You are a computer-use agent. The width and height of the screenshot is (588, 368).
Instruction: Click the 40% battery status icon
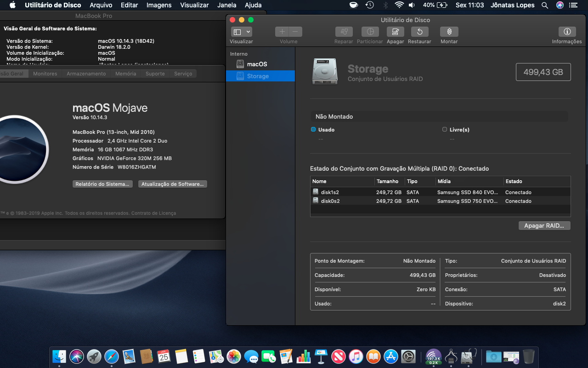pos(435,5)
